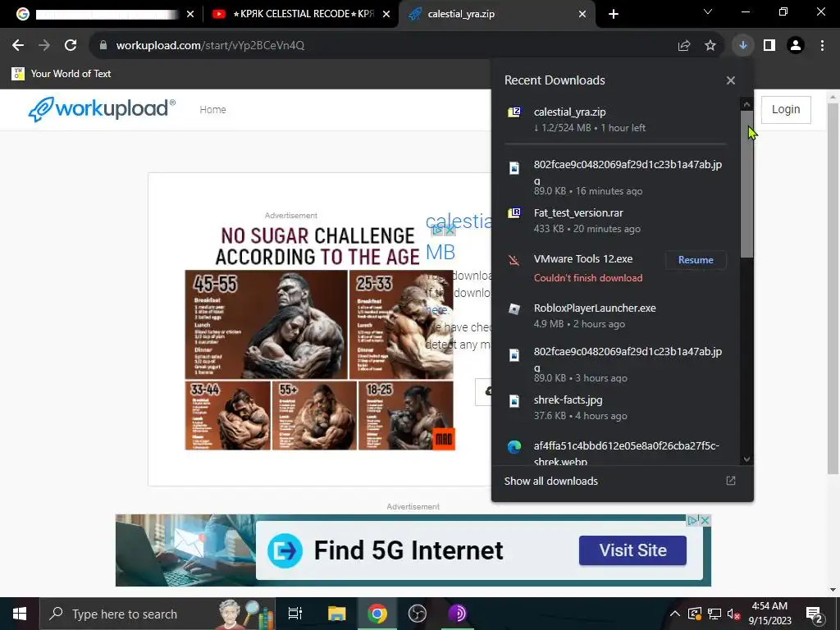Image resolution: width=840 pixels, height=630 pixels.
Task: Open the RobloxPlayerLauncher.exe download
Action: 616,316
